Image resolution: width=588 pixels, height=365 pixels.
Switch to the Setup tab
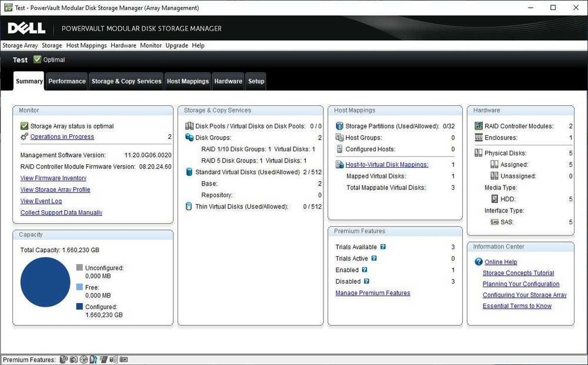tap(256, 81)
